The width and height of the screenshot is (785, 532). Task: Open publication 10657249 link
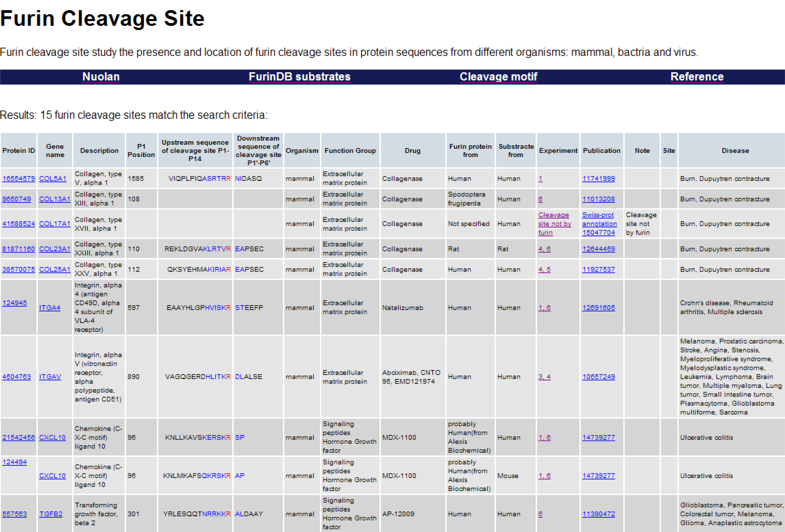(598, 377)
